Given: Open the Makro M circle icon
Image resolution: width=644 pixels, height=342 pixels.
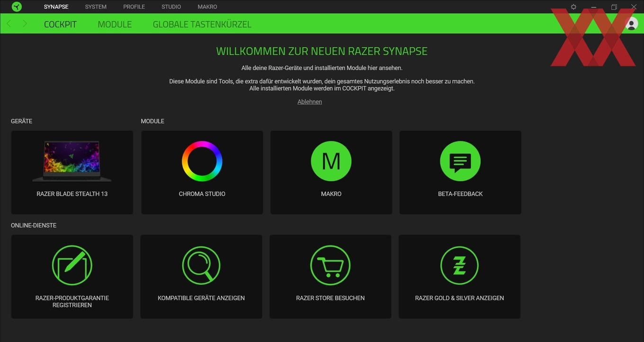Looking at the screenshot, I should click(x=331, y=161).
